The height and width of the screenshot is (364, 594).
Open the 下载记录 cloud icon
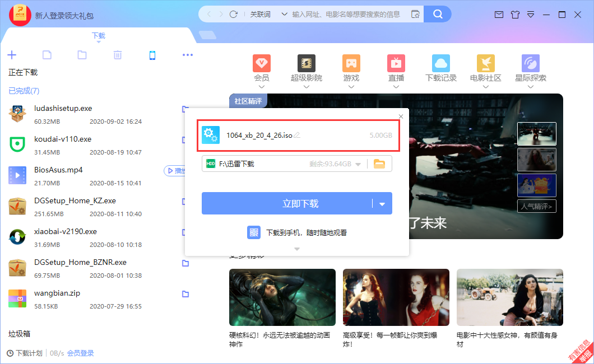pyautogui.click(x=441, y=63)
